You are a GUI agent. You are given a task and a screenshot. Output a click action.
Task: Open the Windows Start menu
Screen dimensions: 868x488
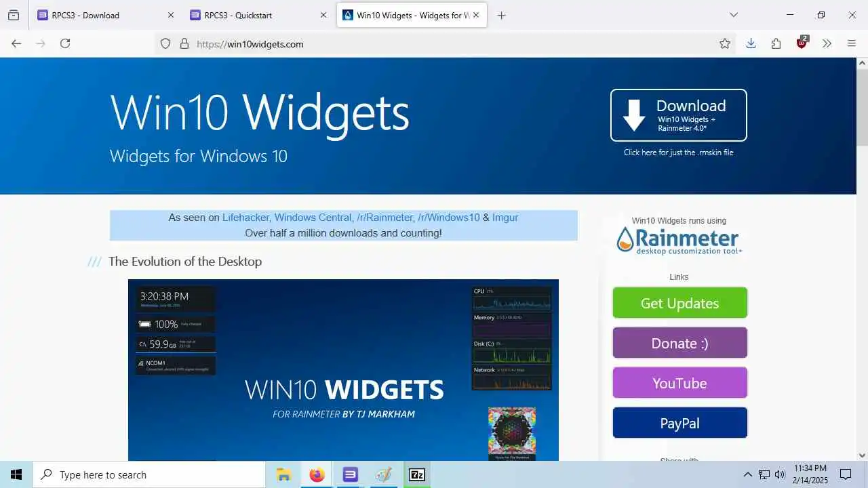tap(16, 474)
